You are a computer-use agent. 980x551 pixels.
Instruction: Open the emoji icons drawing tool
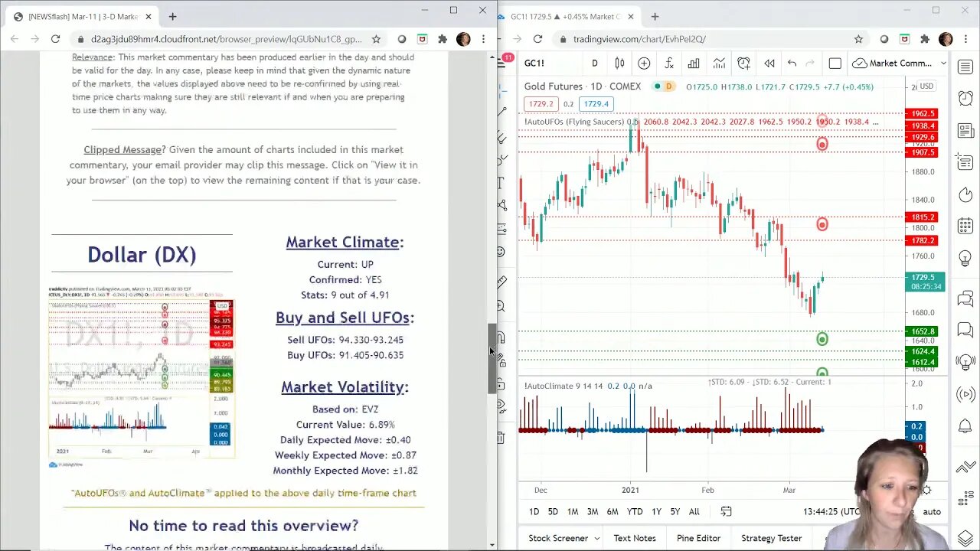tap(501, 252)
